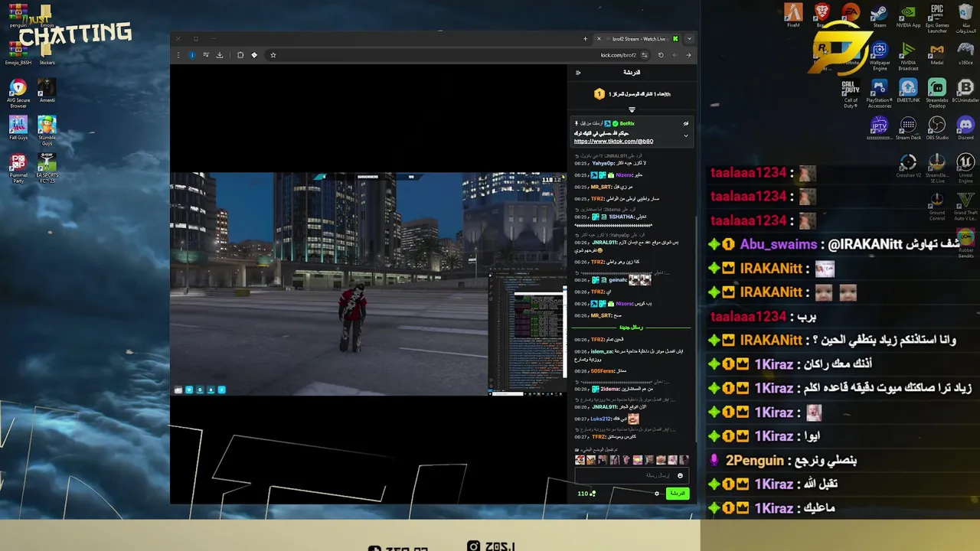Reload the kick.com page

(661, 55)
